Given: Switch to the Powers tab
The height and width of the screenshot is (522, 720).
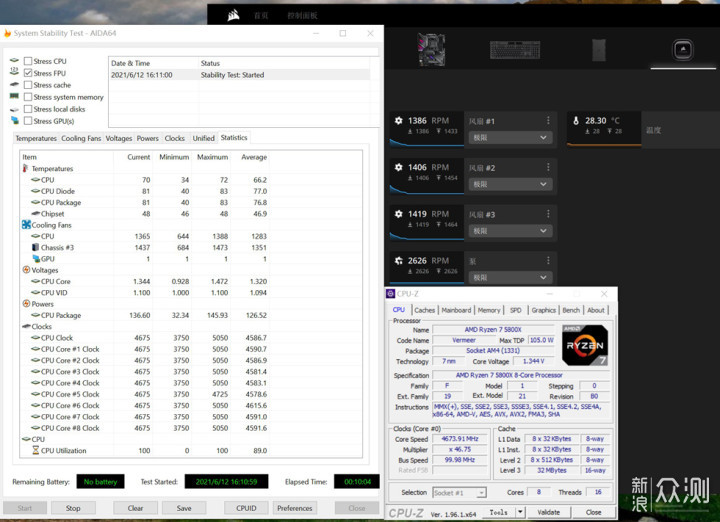Looking at the screenshot, I should [147, 138].
